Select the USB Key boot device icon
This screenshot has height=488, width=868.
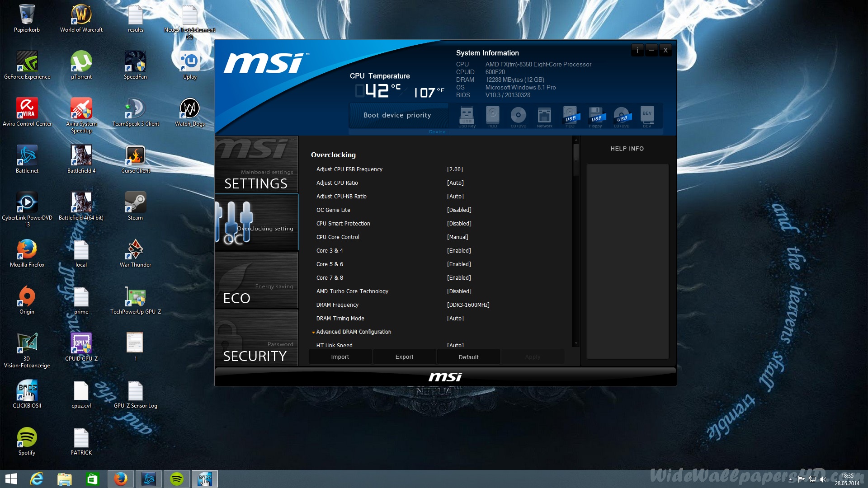[x=467, y=116]
